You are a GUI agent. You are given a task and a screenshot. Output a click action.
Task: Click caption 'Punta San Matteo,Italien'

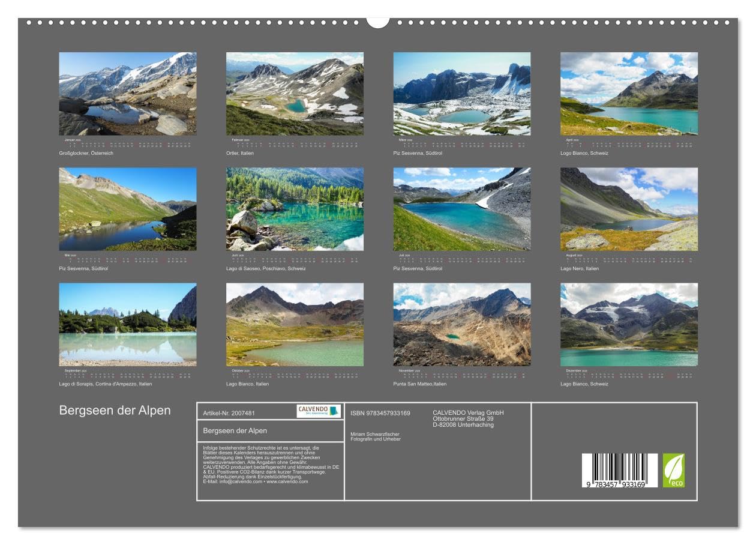click(x=420, y=384)
